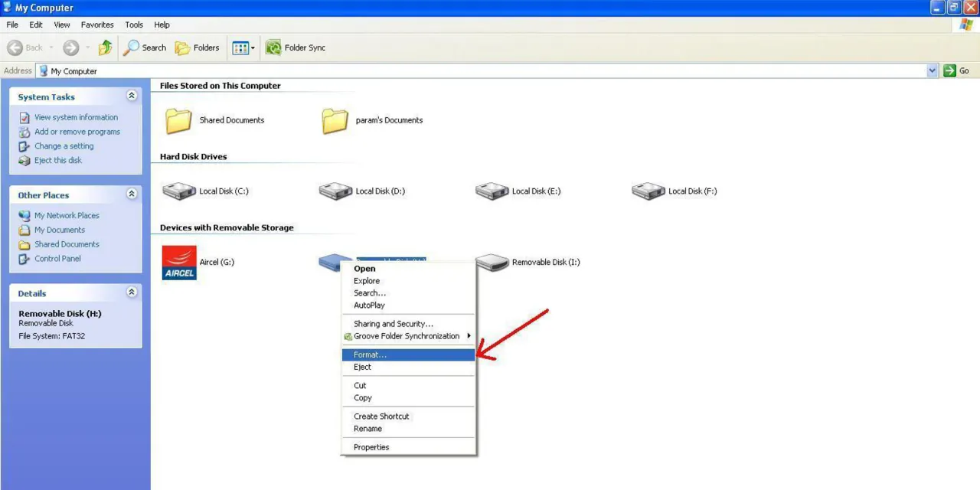Open Local Disk (C:)
Image resolution: width=980 pixels, height=490 pixels.
click(x=205, y=191)
